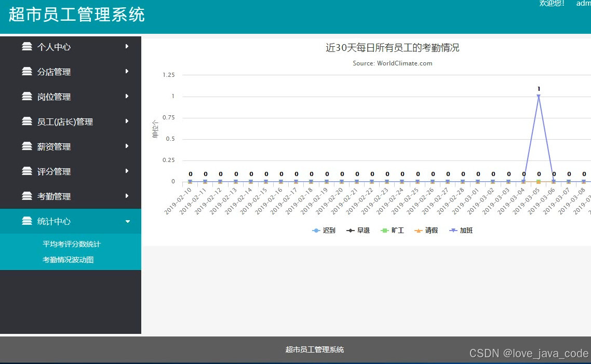591x364 pixels.
Task: Expand the 考勤管理 arrow
Action: (x=127, y=196)
